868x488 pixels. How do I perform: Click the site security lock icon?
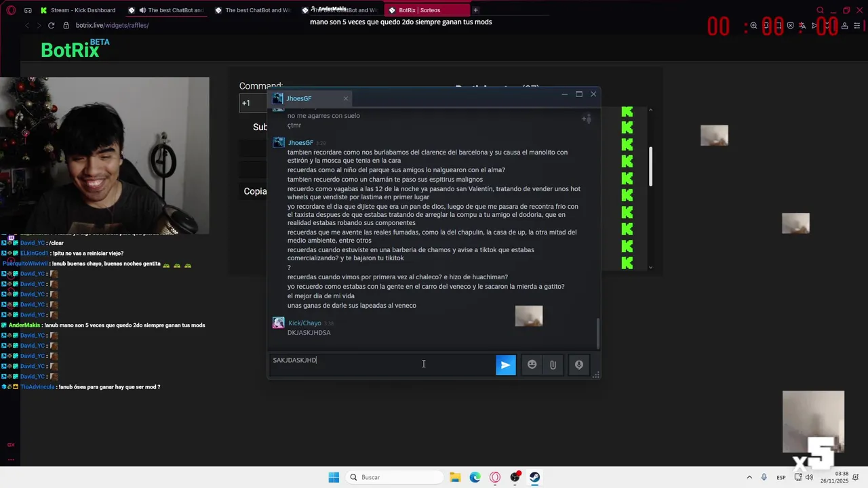(66, 25)
